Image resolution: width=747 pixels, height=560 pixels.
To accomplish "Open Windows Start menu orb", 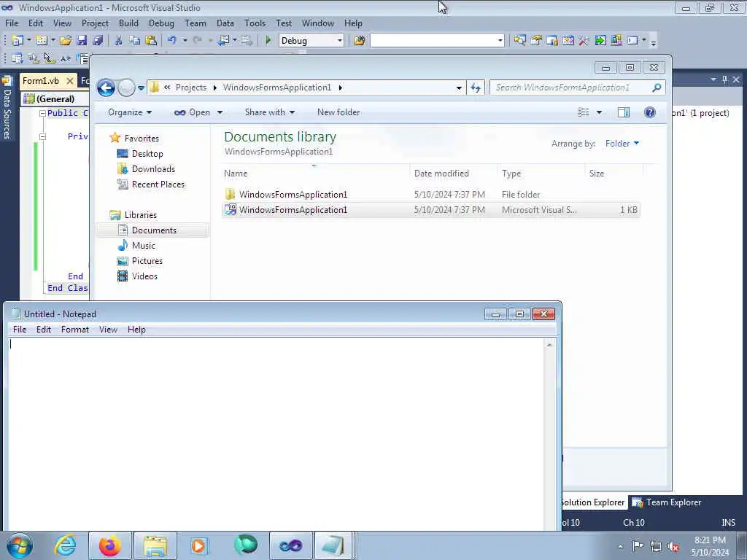I will tap(20, 545).
